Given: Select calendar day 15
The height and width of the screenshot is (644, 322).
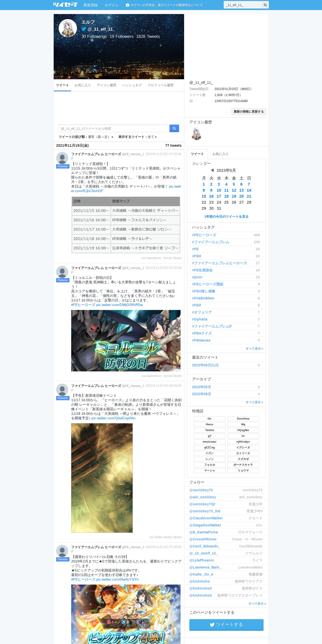Looking at the screenshot, I should point(204,196).
